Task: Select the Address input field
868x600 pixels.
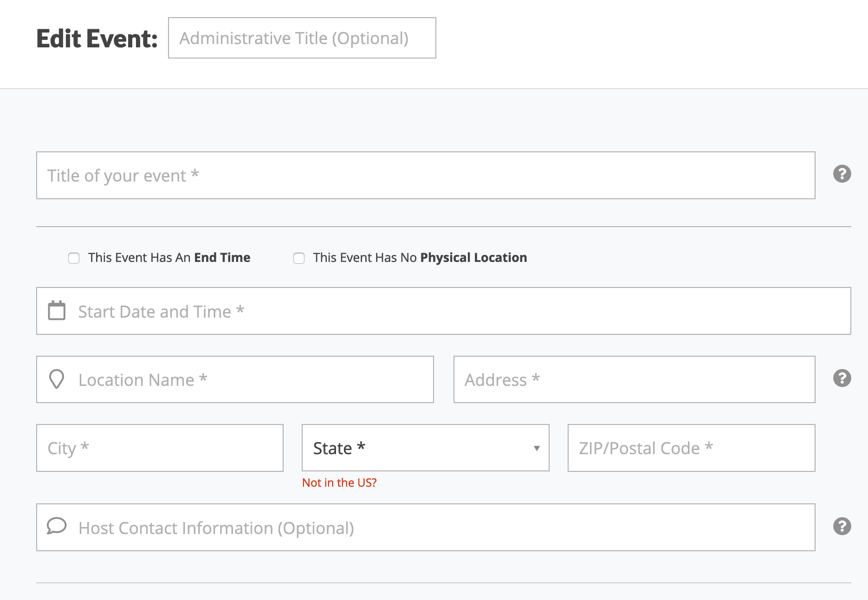Action: [x=634, y=380]
